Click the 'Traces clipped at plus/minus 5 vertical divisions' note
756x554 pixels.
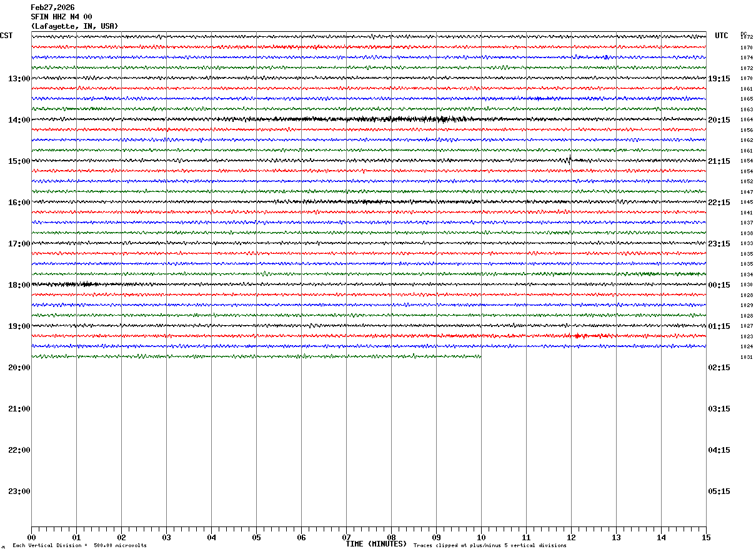490,546
